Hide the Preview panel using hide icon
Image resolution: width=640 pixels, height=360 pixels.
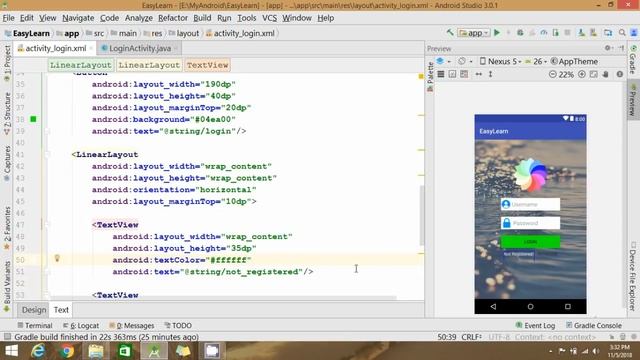click(621, 48)
